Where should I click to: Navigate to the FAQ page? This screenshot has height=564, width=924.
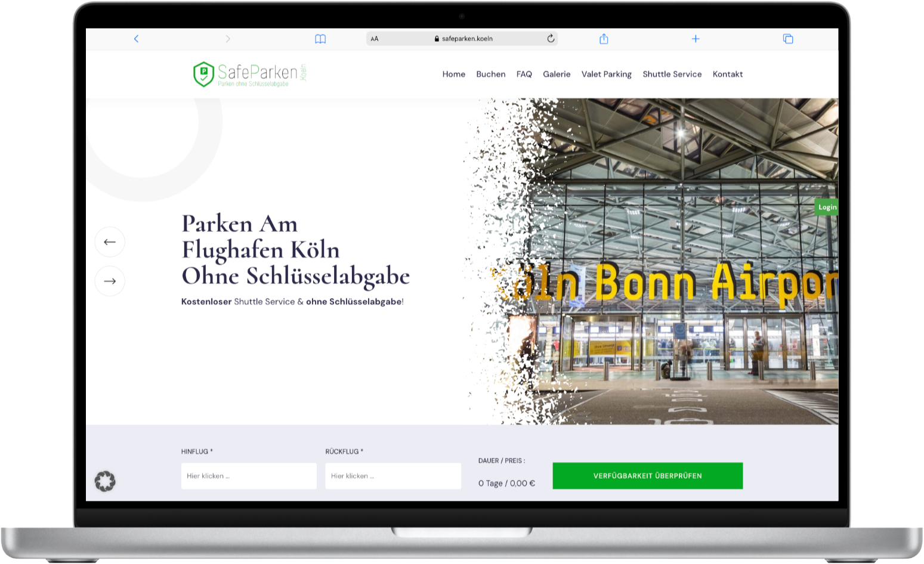click(524, 75)
